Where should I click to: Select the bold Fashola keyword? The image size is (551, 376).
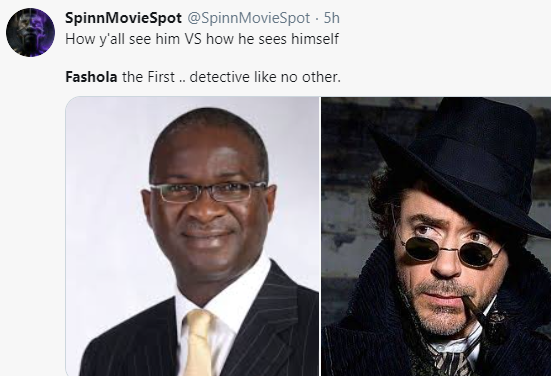tap(91, 77)
